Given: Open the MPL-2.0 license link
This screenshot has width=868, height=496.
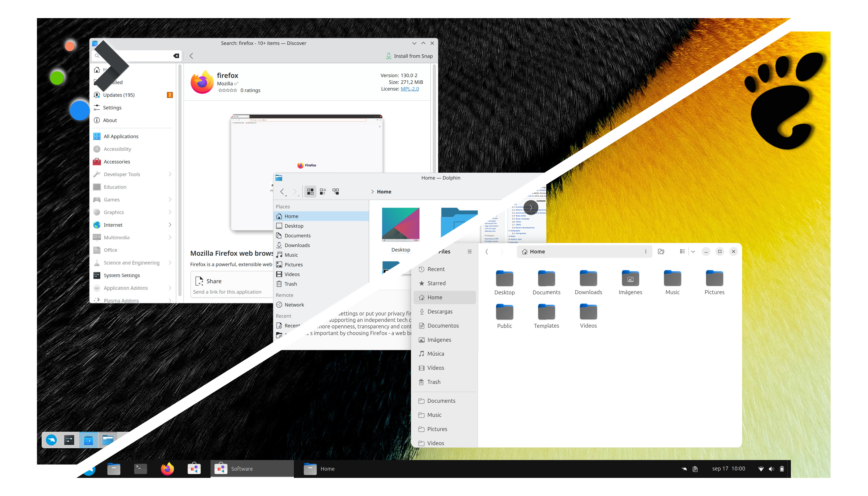Looking at the screenshot, I should (x=409, y=89).
